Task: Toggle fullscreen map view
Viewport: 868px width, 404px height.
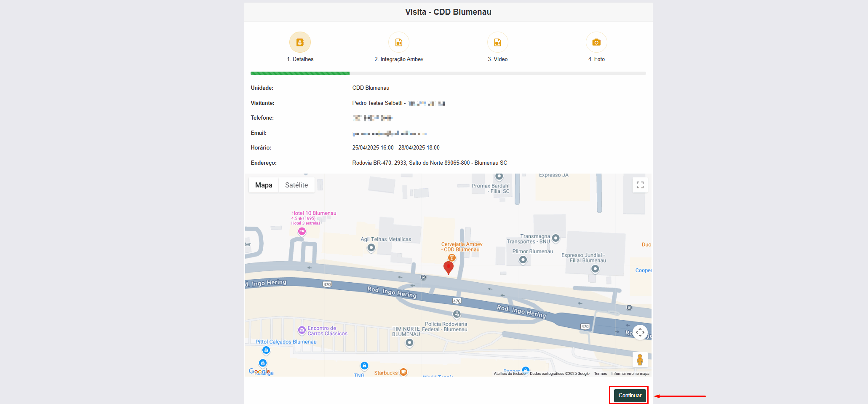Action: (640, 185)
